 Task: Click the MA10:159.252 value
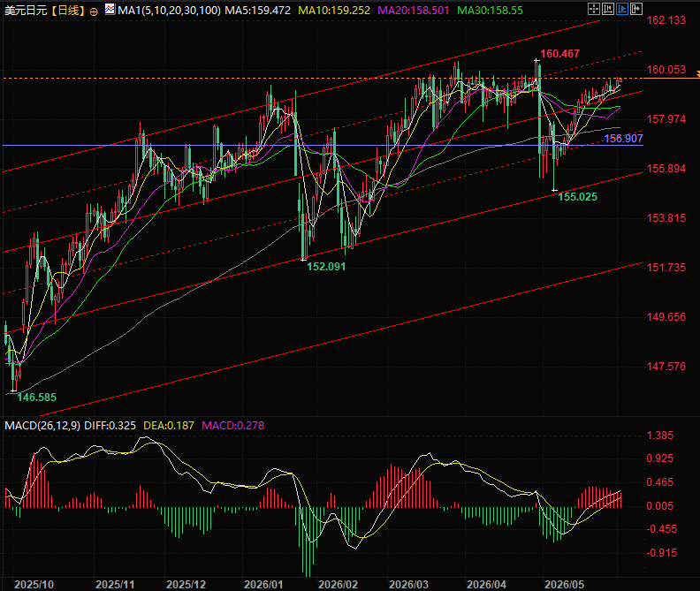point(334,10)
